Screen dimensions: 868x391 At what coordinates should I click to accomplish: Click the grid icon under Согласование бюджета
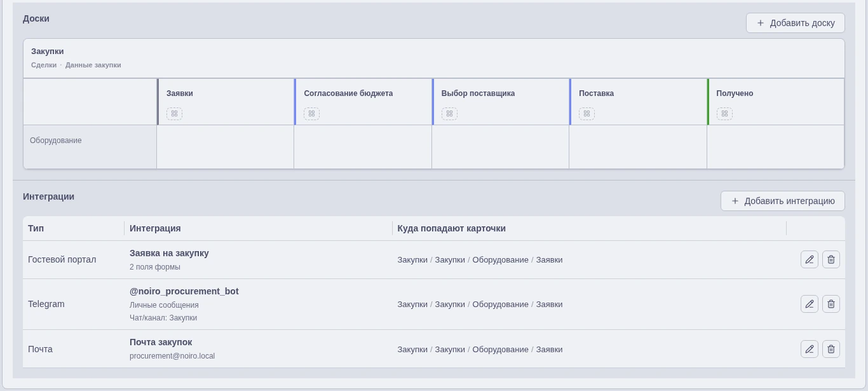point(311,114)
